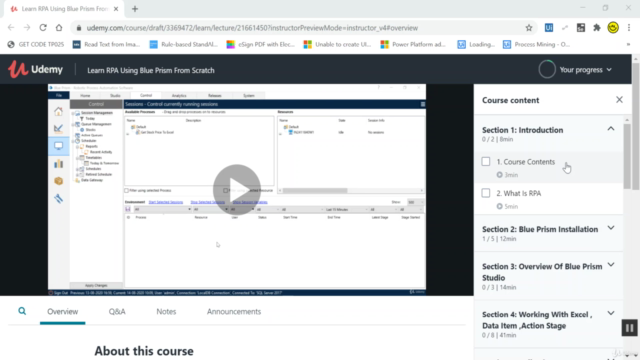Screen dimensions: 640x360
Task: Open a new browser tab
Action: pyautogui.click(x=135, y=9)
